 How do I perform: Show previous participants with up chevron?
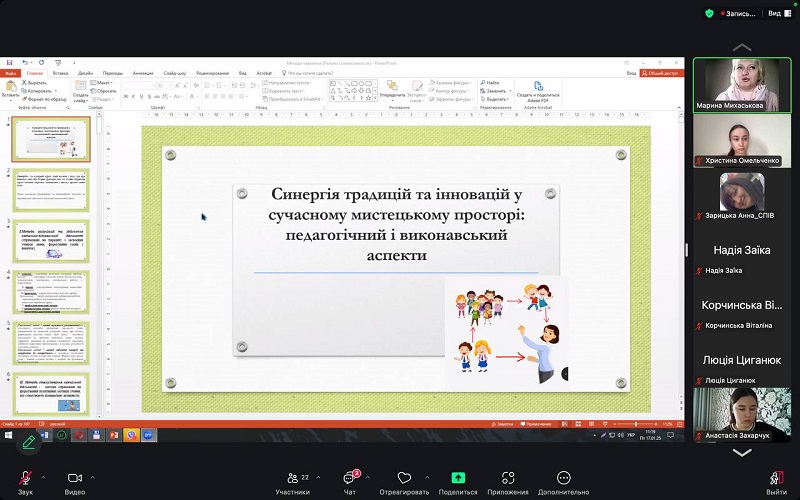(742, 47)
